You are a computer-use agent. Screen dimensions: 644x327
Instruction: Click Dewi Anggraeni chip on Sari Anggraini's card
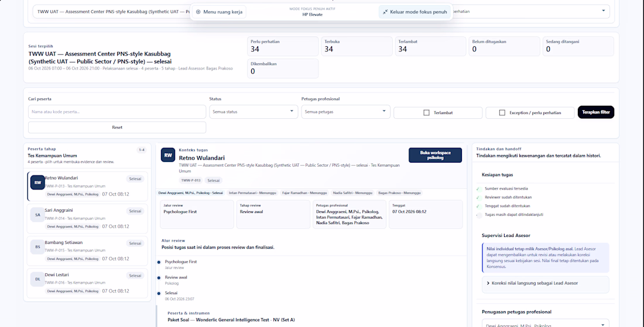coord(72,226)
